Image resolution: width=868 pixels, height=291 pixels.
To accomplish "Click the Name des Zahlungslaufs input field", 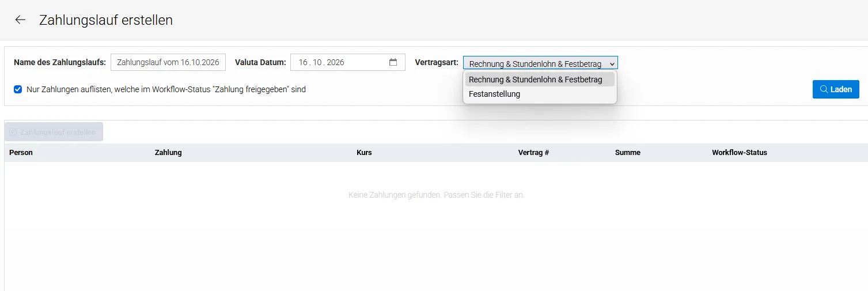I will coord(168,62).
